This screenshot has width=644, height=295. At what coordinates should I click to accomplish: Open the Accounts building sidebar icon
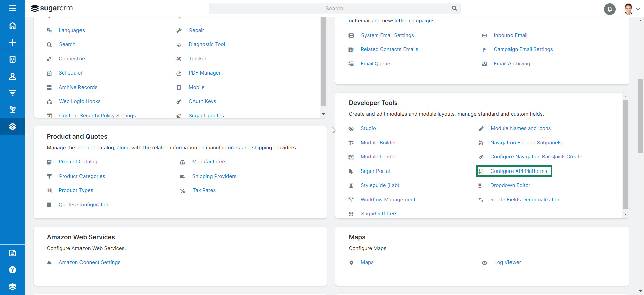tap(12, 59)
